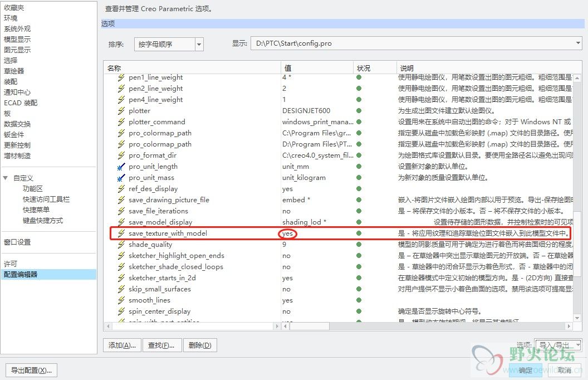Screen dimensions: 588x380
Task: Click lightning icon beside save_texture_with_model
Action: coord(121,233)
